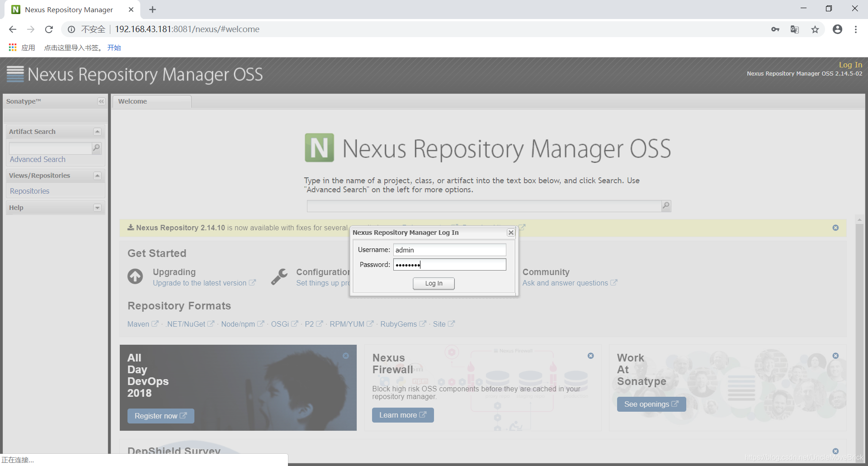
Task: Click the Nexus N logo on welcome page
Action: (x=319, y=147)
